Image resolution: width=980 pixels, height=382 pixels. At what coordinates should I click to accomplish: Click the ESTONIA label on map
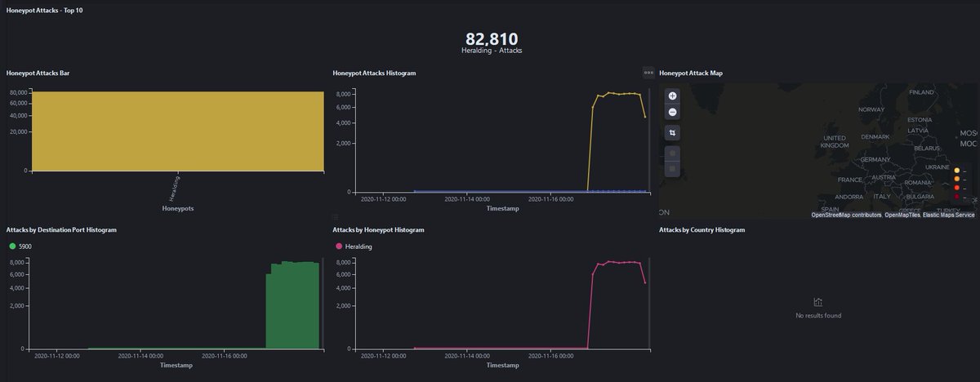click(919, 120)
